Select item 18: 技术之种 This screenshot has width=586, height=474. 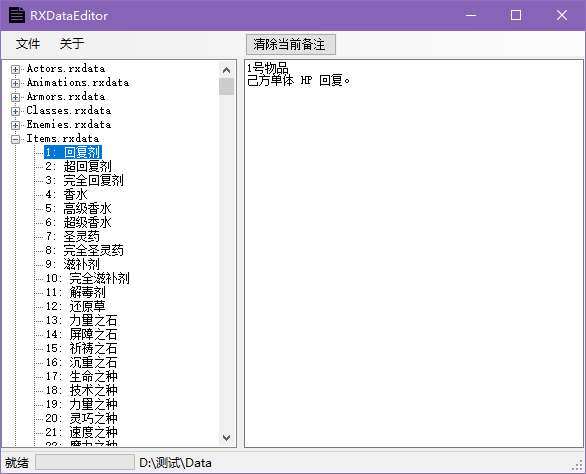pos(81,391)
